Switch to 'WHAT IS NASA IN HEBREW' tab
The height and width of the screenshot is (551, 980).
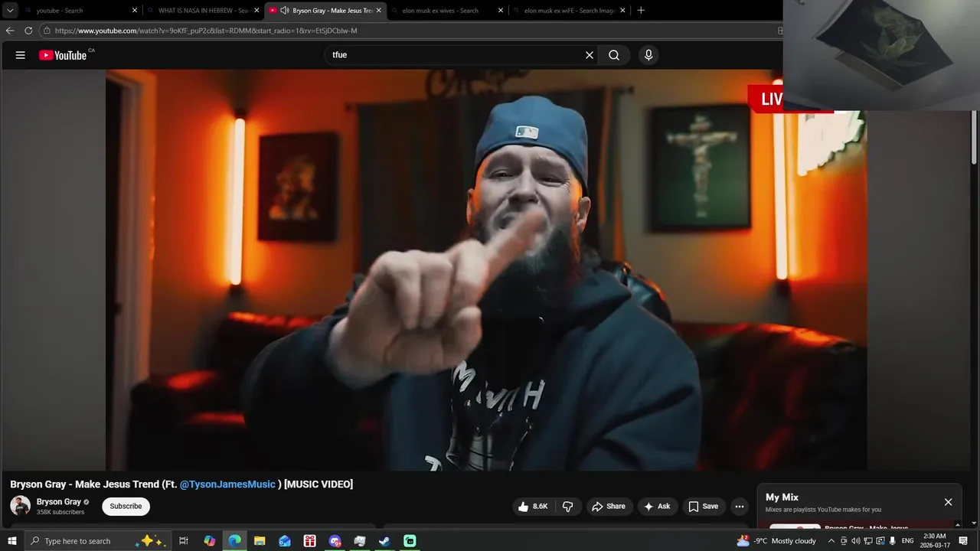(204, 11)
